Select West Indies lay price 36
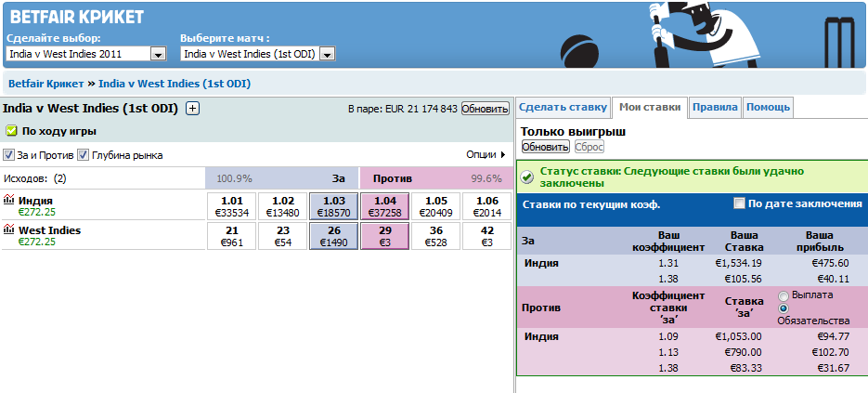The image size is (868, 393). click(x=435, y=236)
